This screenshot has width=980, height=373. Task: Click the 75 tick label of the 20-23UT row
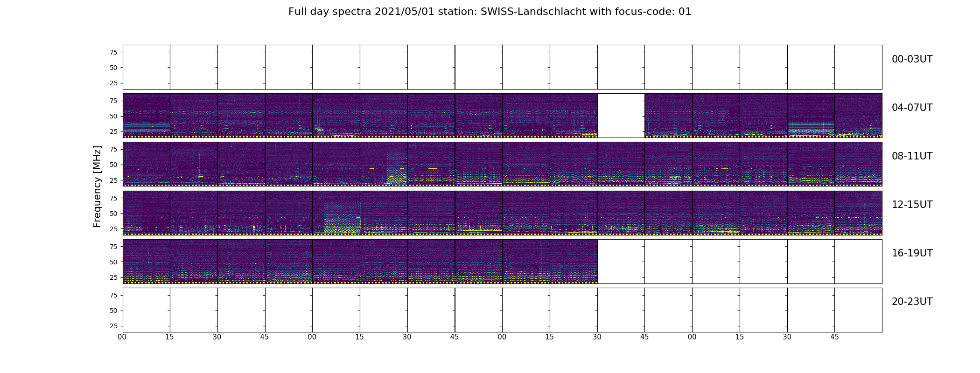pos(113,295)
